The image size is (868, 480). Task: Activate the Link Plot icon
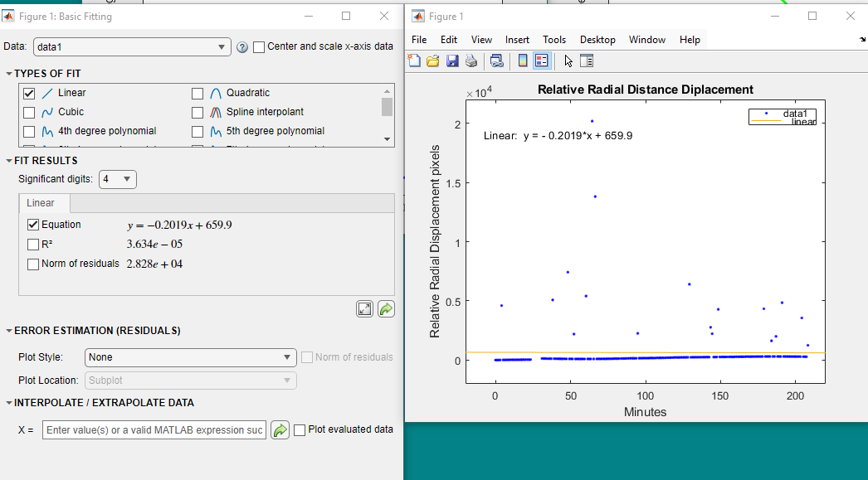(x=498, y=61)
